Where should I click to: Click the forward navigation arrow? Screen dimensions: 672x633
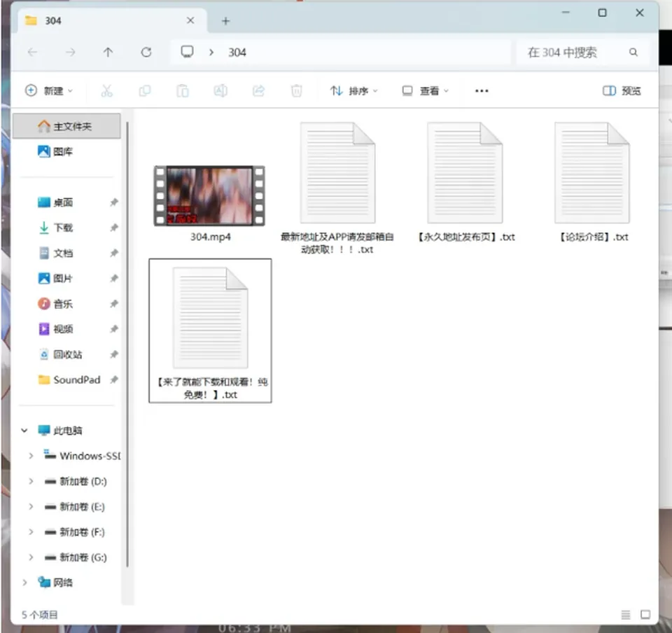[70, 53]
